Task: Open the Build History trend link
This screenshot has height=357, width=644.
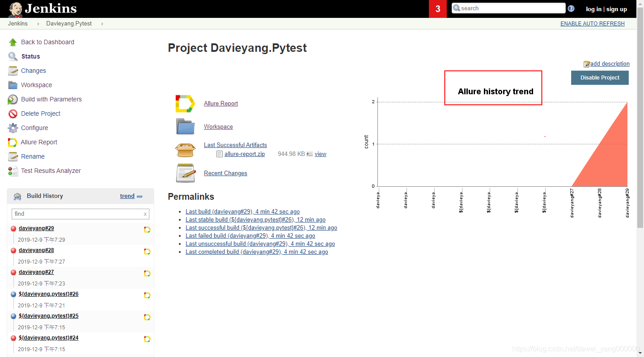Action: [x=127, y=196]
